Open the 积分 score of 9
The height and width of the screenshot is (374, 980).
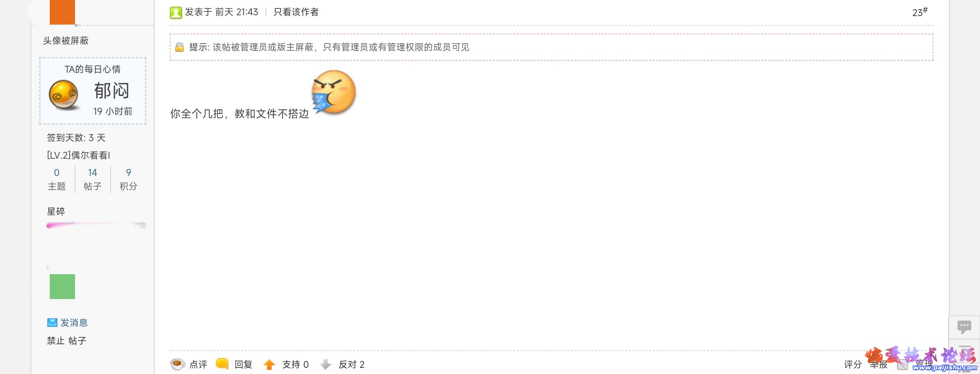click(x=128, y=179)
